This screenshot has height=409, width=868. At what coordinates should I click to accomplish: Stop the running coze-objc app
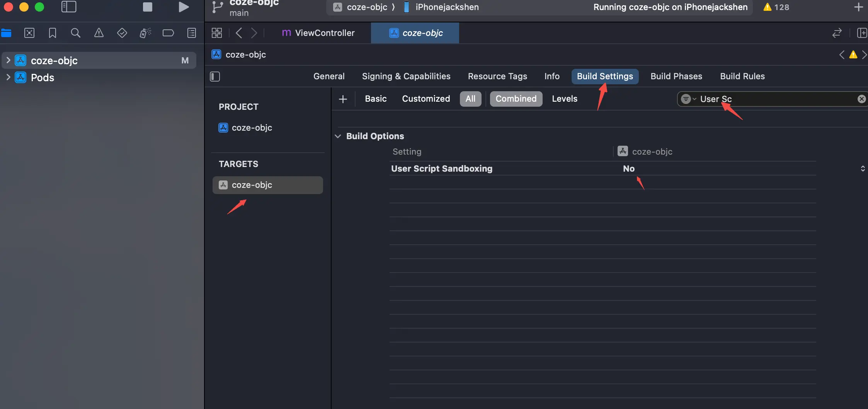tap(147, 7)
